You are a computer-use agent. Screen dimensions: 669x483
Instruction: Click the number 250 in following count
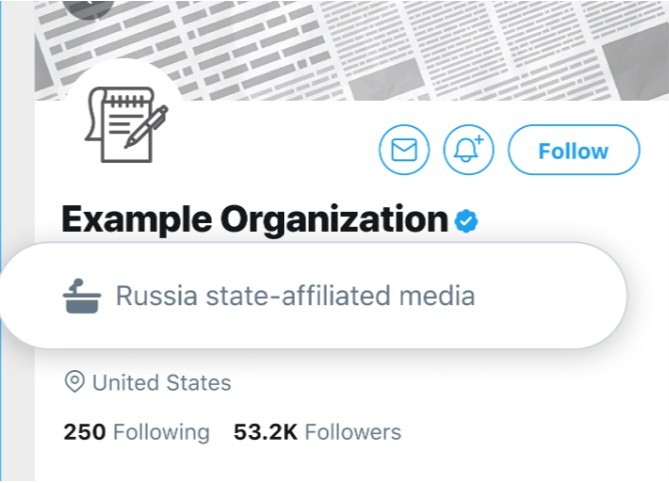pos(84,432)
